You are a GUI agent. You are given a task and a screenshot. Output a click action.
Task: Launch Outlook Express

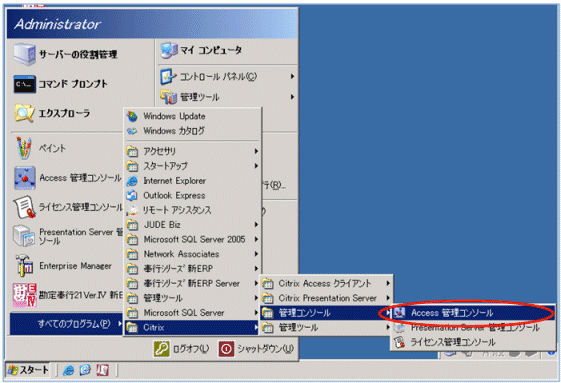coord(192,195)
